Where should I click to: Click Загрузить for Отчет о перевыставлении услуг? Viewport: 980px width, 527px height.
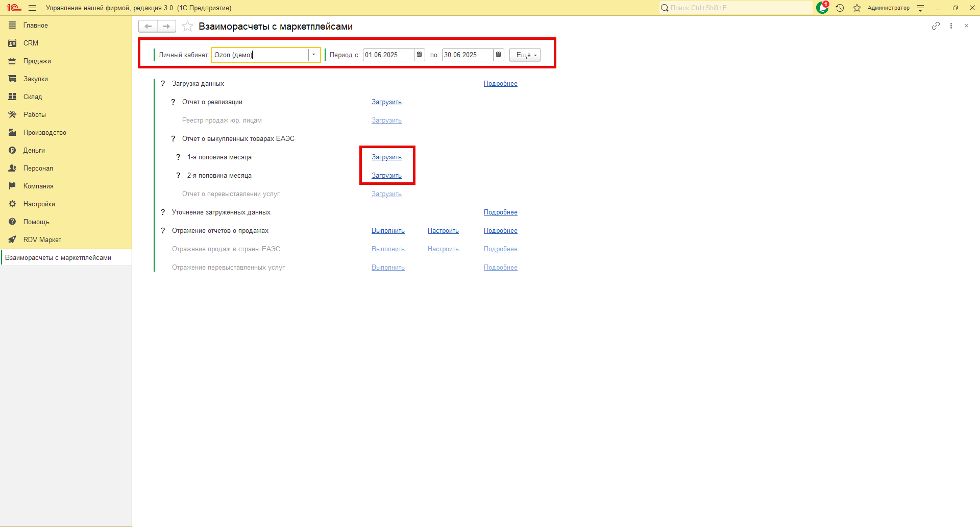pyautogui.click(x=386, y=194)
